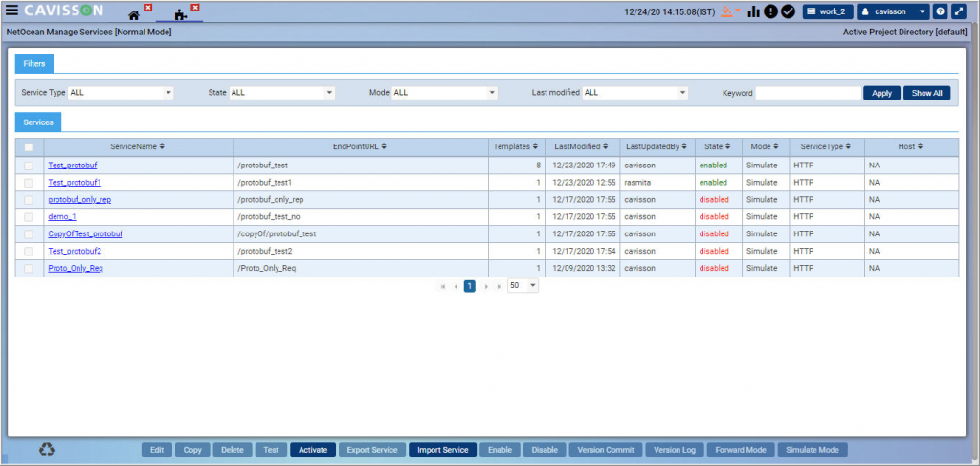Image resolution: width=980 pixels, height=466 pixels.
Task: Open the hamburger main menu
Action: click(x=11, y=11)
